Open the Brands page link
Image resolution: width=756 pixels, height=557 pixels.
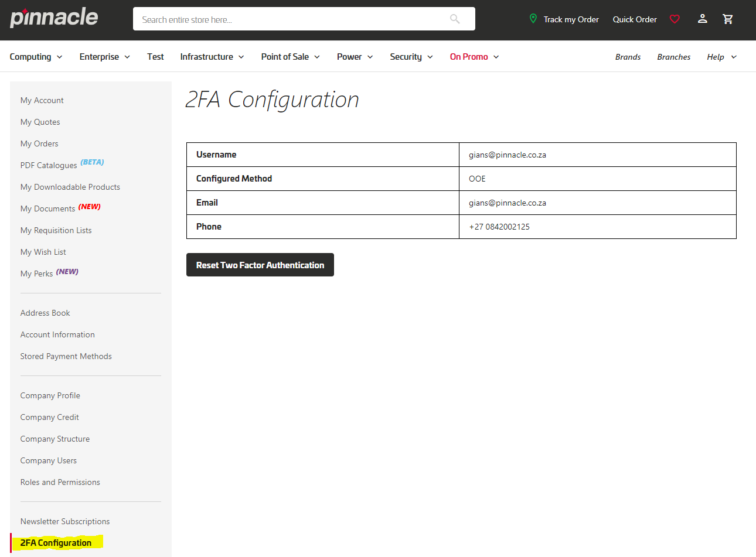(x=628, y=57)
